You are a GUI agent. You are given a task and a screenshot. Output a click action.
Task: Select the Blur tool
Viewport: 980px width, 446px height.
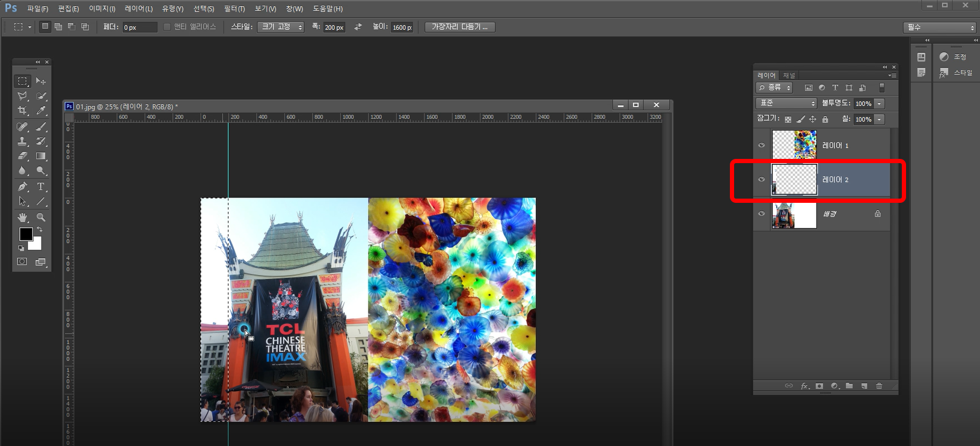tap(22, 171)
